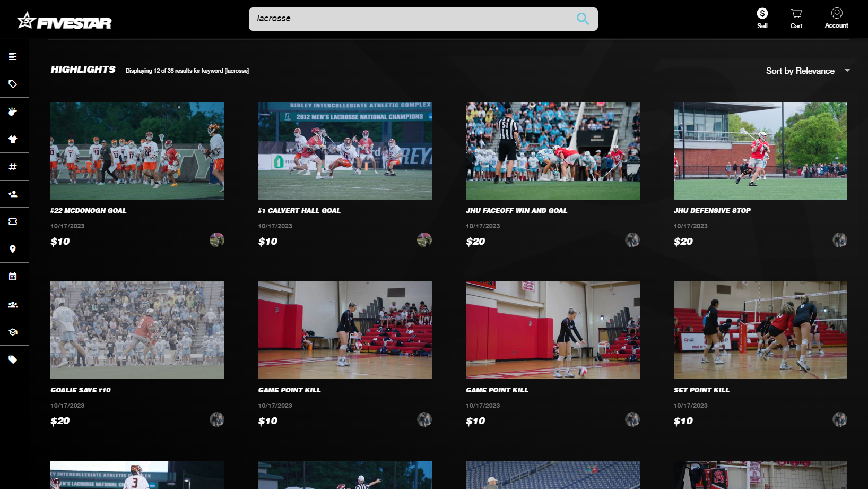868x489 pixels.
Task: Open the ticket icon in sidebar
Action: point(13,221)
